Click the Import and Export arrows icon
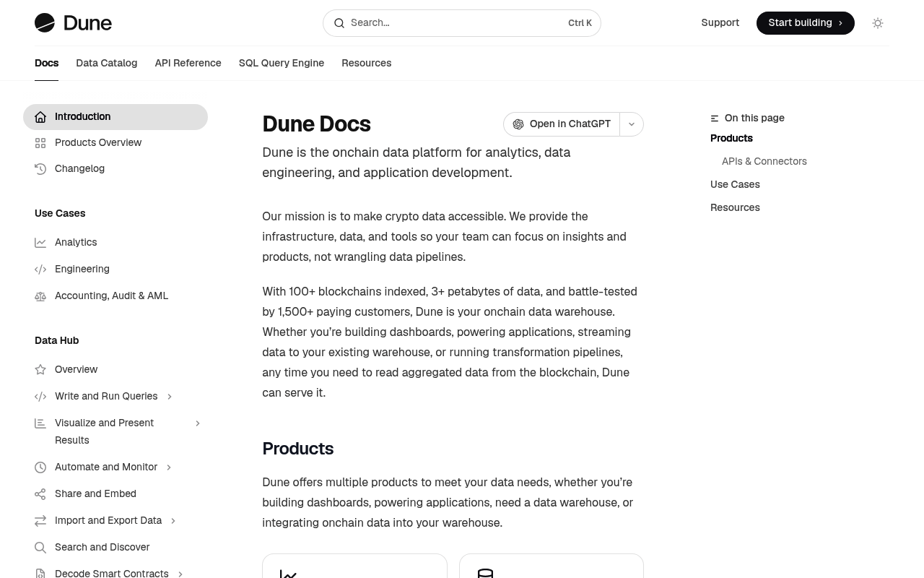Viewport: 924px width, 578px height. click(x=40, y=521)
